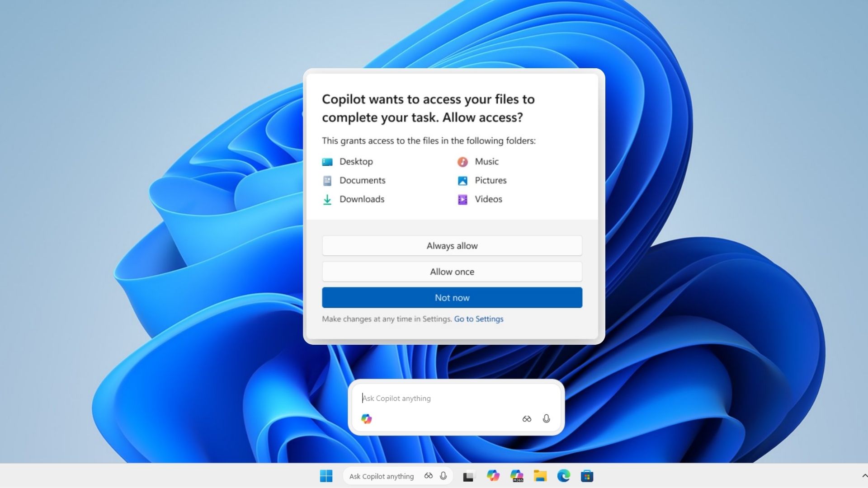The image size is (868, 488).
Task: Click the Videos folder icon in the dialog
Action: click(462, 199)
